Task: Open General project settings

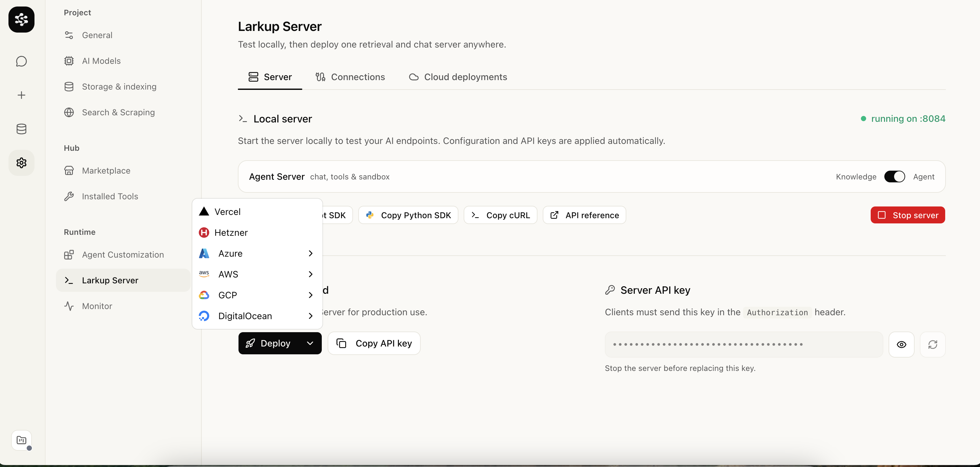Action: [123, 35]
